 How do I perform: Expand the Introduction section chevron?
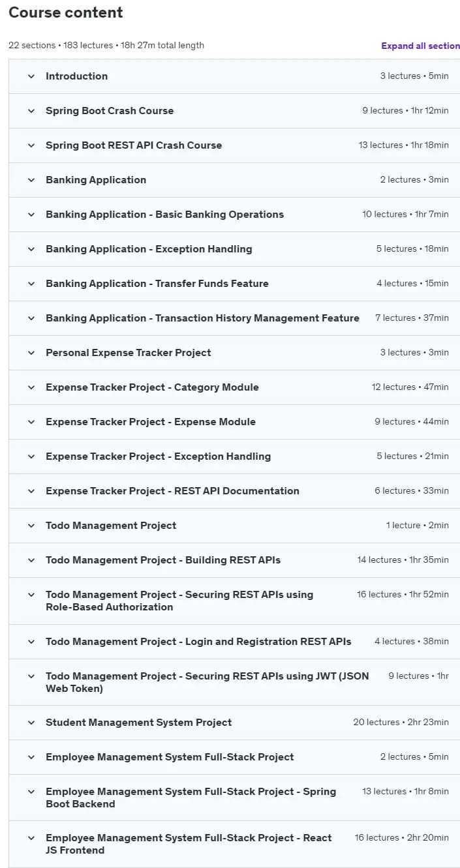click(31, 76)
